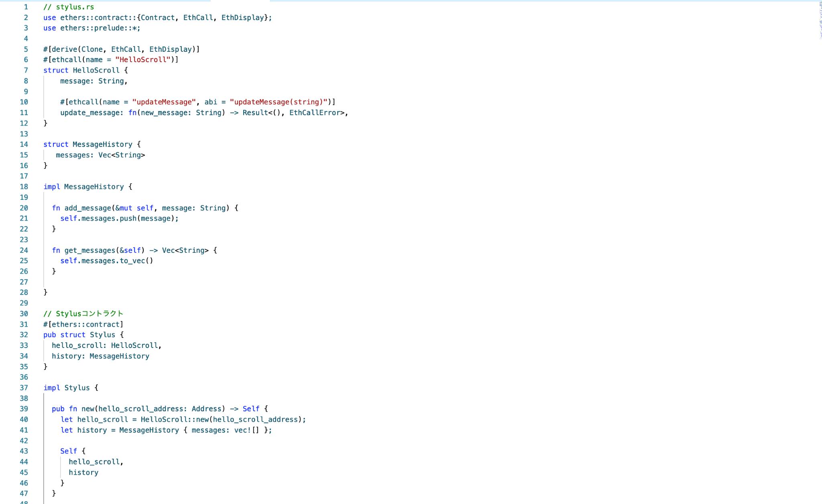This screenshot has width=822, height=504.
Task: Click 'struct MessageHistory {' on line 14
Action: click(x=92, y=144)
